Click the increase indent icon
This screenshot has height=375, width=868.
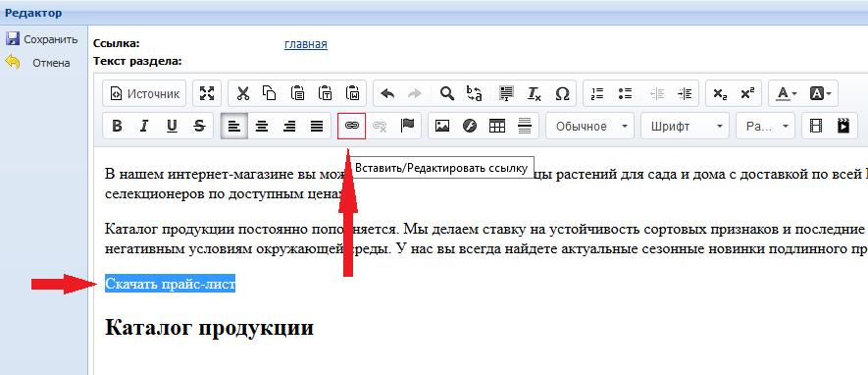(x=685, y=93)
